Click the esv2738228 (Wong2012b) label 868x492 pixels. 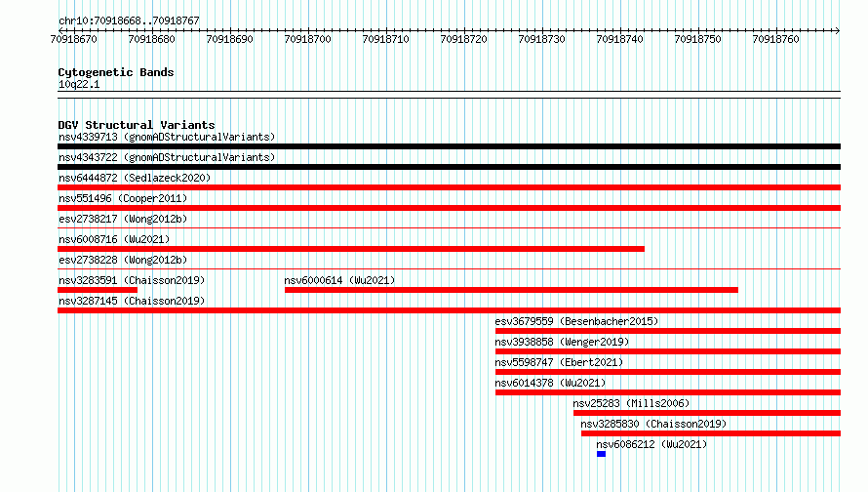tap(123, 260)
